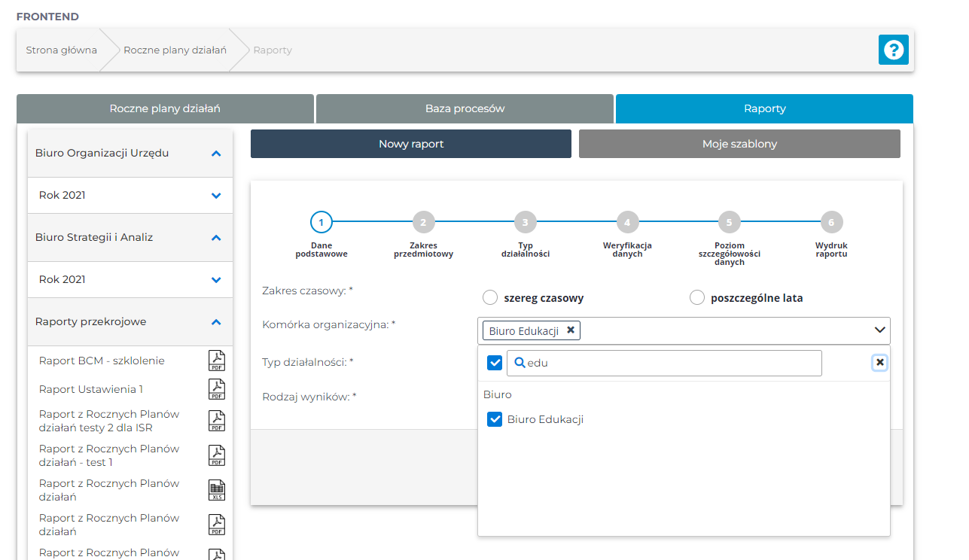Select the poszczególne lata radio button
This screenshot has height=560, width=969.
tap(697, 297)
